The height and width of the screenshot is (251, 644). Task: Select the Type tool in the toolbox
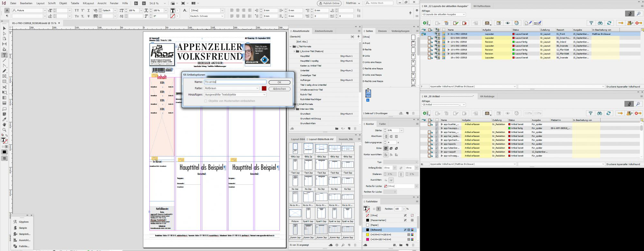(5, 55)
